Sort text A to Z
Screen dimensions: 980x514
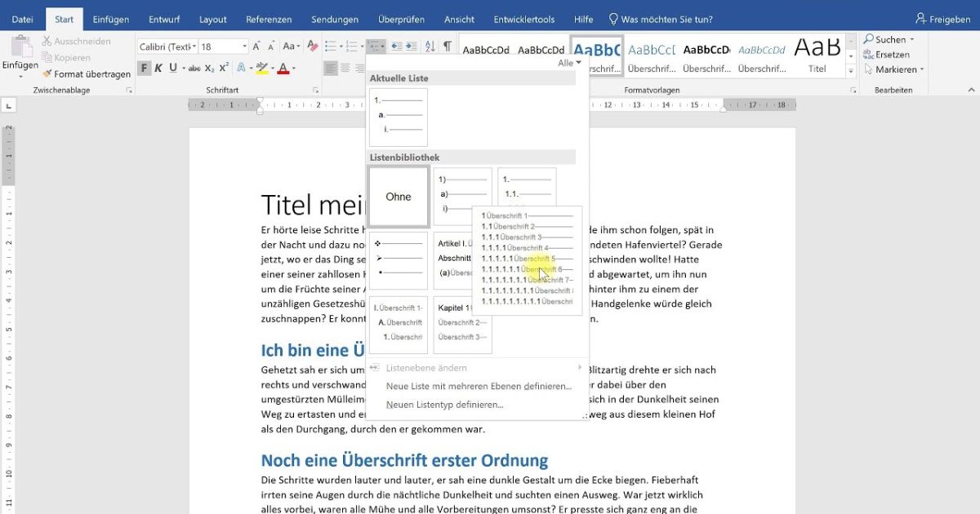coord(430,47)
